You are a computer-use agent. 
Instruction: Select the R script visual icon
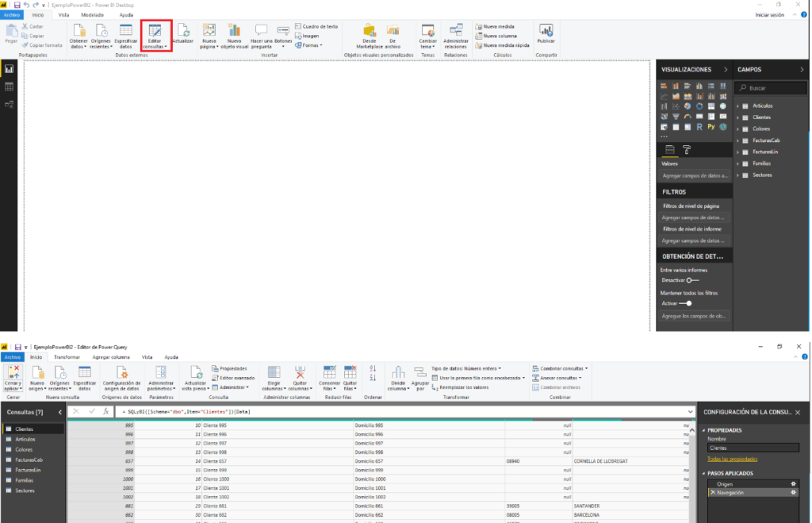pyautogui.click(x=699, y=126)
